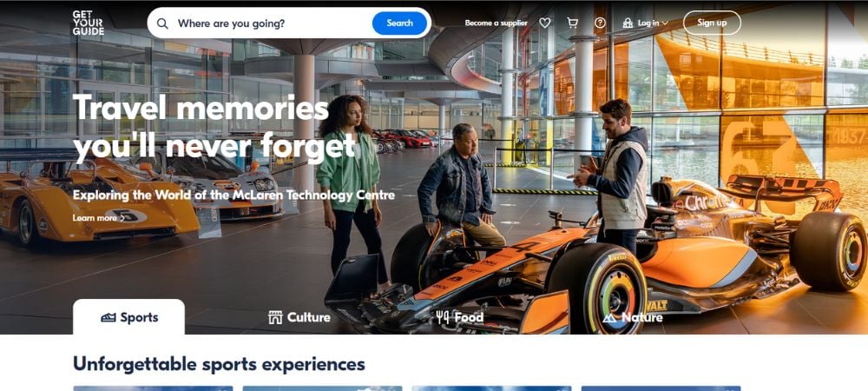Click the GetYourGuide logo

(88, 23)
